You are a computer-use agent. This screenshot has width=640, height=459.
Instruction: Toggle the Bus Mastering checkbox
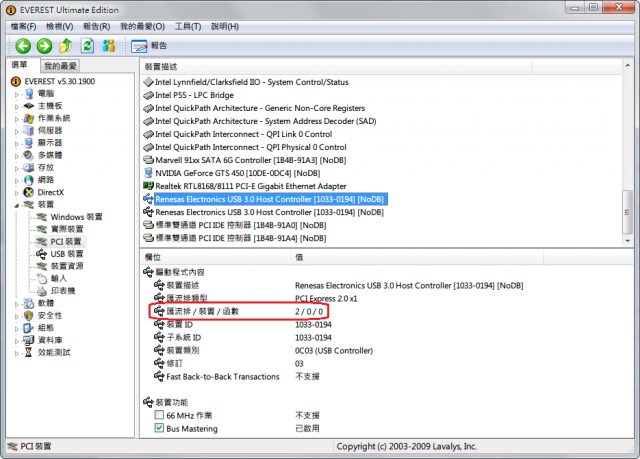[159, 428]
